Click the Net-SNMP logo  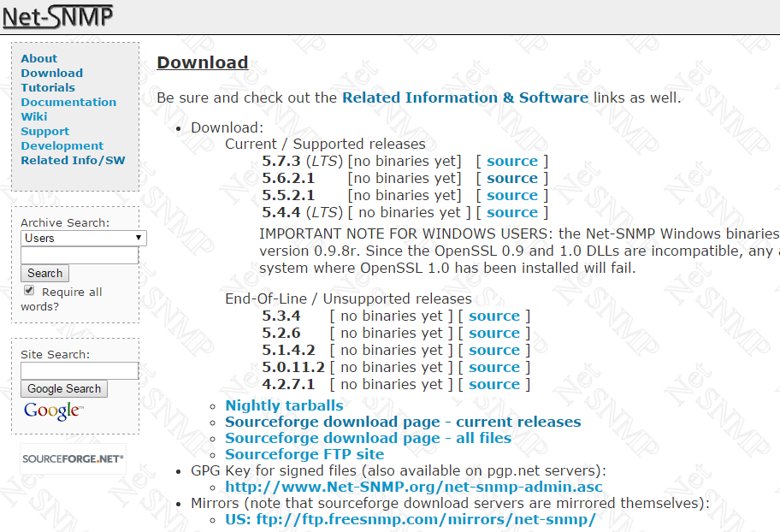click(x=57, y=16)
